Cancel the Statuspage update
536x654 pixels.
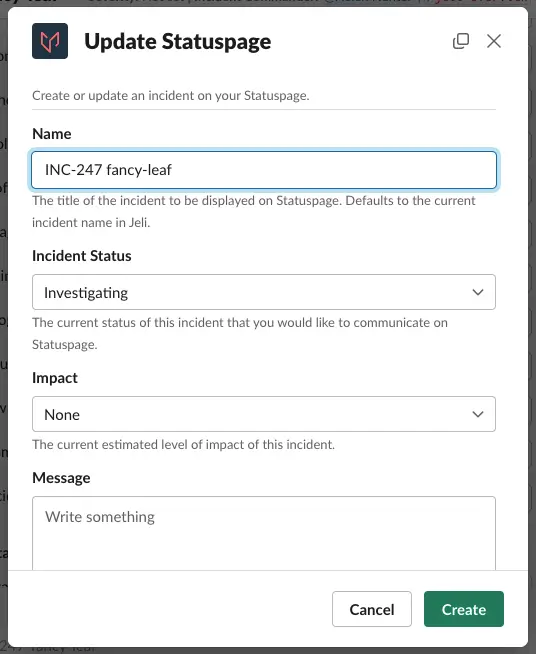(x=372, y=609)
